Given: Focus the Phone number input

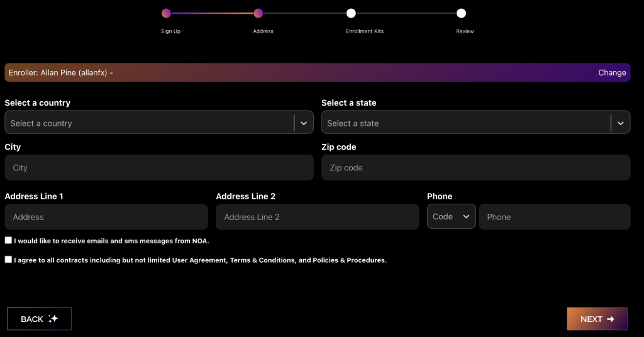Looking at the screenshot, I should (x=554, y=217).
